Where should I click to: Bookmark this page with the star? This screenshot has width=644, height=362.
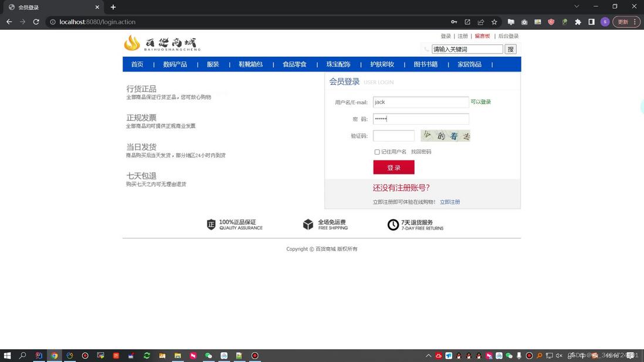[494, 22]
